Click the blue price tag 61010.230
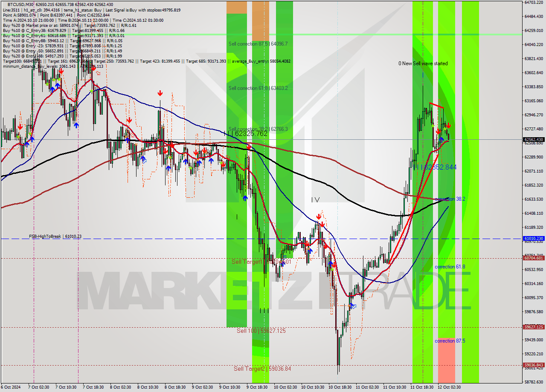Screen dimensions: 546x392 click(534, 239)
